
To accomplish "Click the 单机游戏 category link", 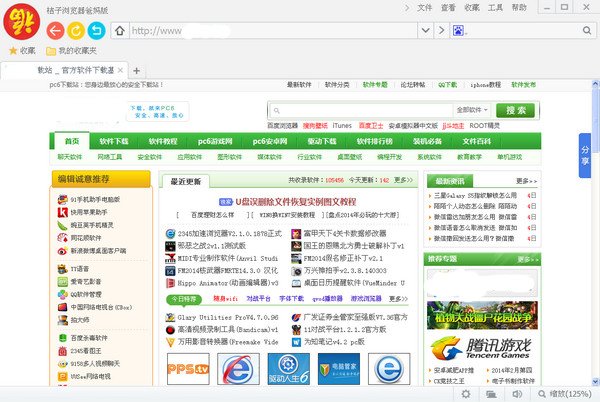I will click(509, 157).
